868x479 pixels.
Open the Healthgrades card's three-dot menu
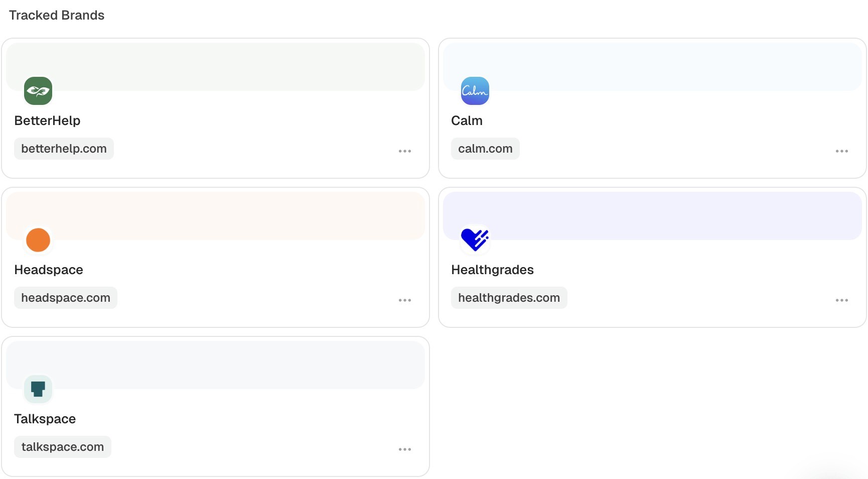(x=842, y=300)
